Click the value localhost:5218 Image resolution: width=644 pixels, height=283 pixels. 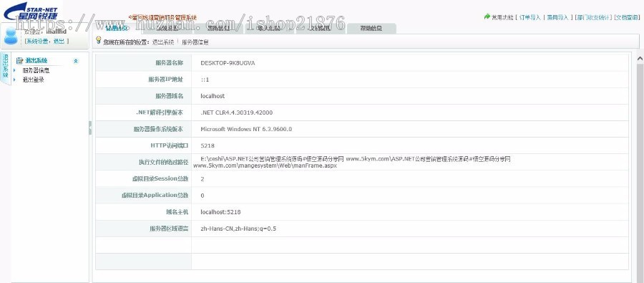coord(220,212)
